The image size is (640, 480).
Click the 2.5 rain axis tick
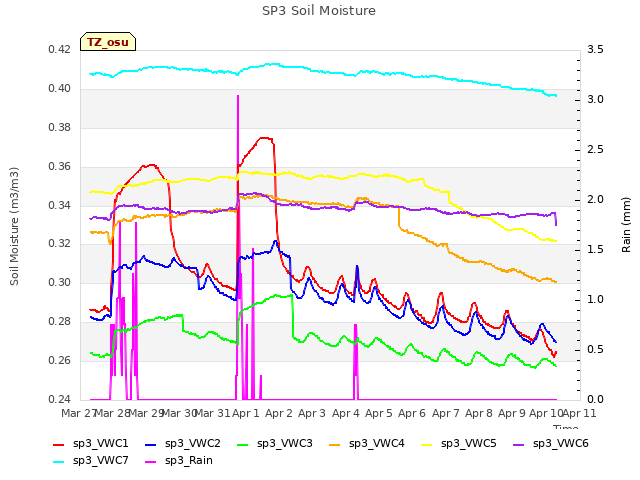(596, 150)
